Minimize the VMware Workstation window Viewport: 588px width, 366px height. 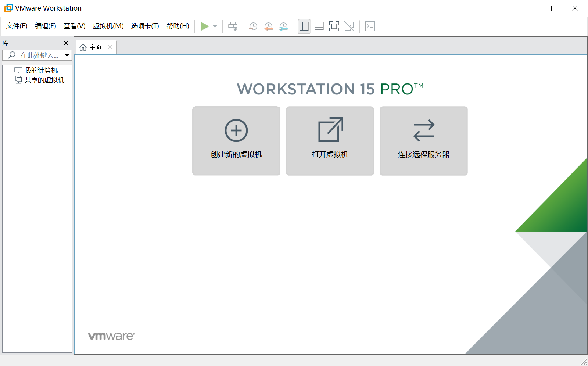click(x=524, y=8)
